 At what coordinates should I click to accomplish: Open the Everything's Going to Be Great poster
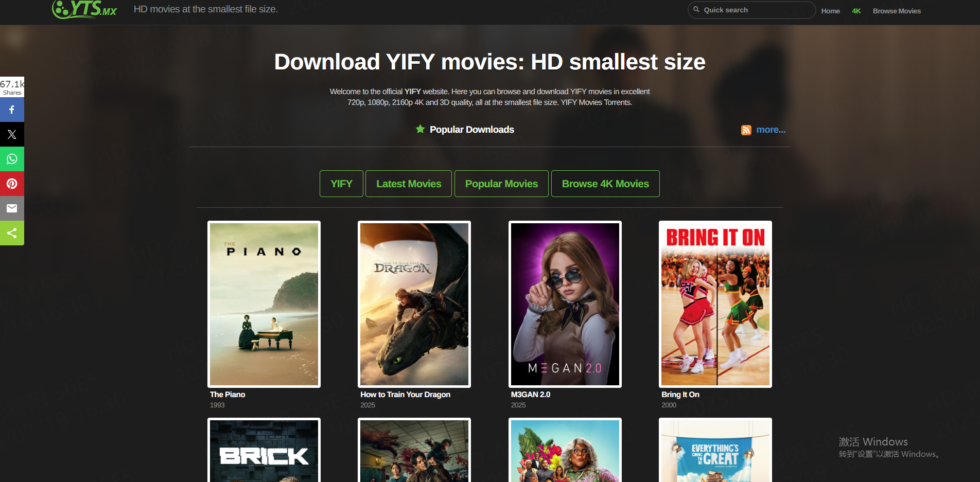coord(715,450)
